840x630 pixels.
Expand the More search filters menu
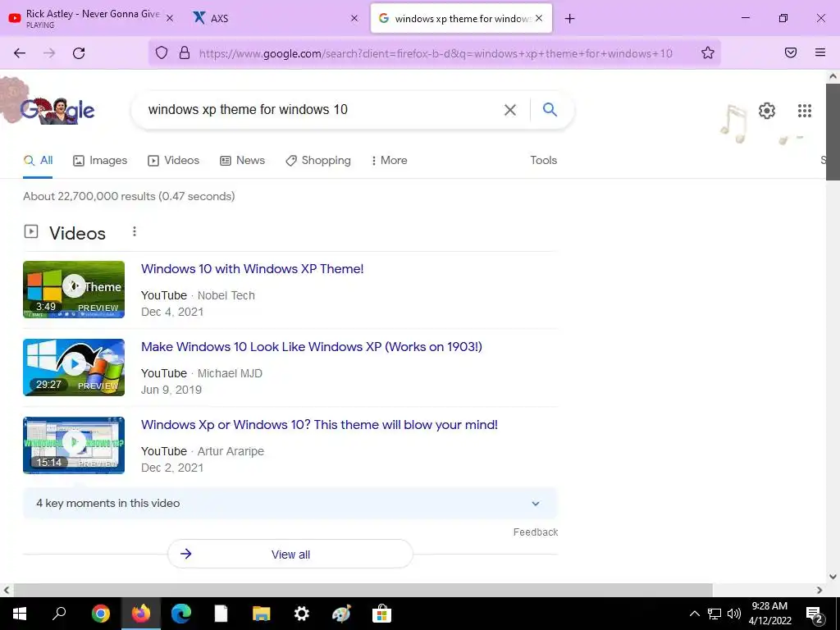click(389, 160)
